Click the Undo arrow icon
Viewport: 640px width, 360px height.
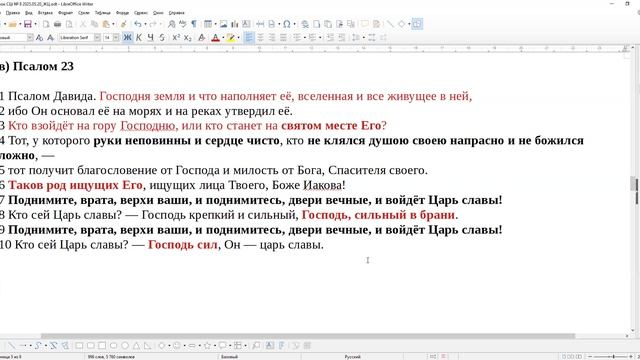138,24
